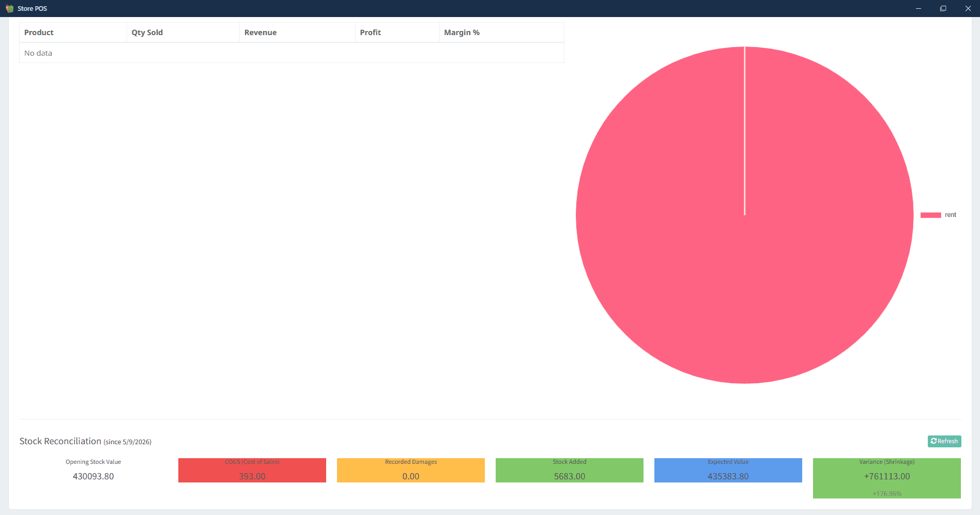Click the +176.96% variance percentage
This screenshot has height=515, width=980.
pos(887,494)
